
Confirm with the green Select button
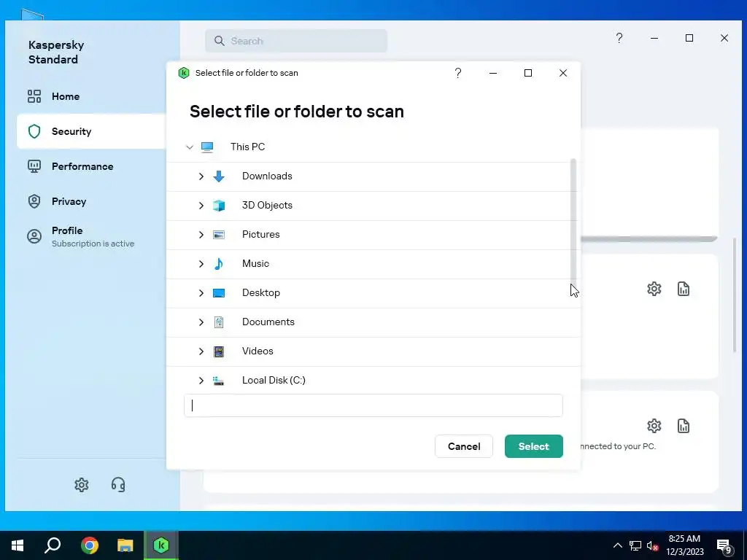coord(533,446)
